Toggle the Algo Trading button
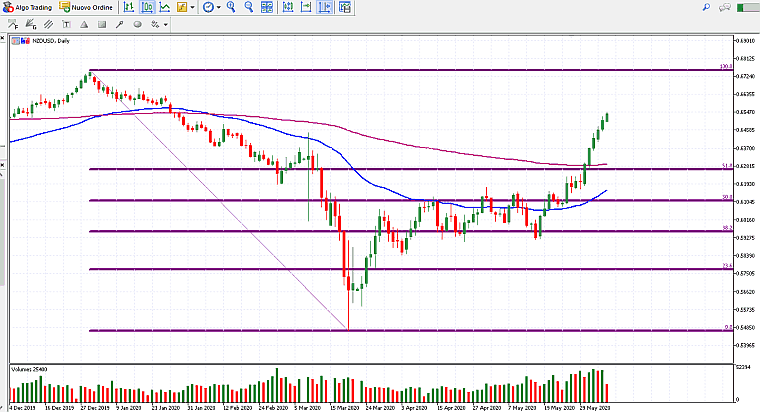 pyautogui.click(x=28, y=7)
